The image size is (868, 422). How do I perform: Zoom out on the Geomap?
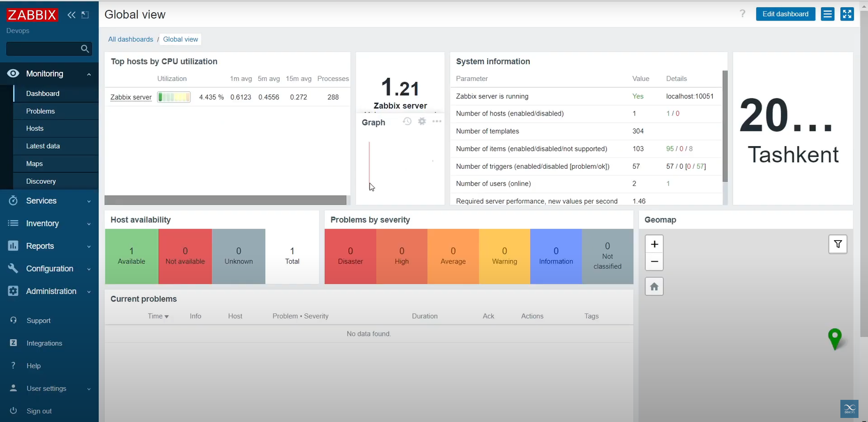point(654,262)
